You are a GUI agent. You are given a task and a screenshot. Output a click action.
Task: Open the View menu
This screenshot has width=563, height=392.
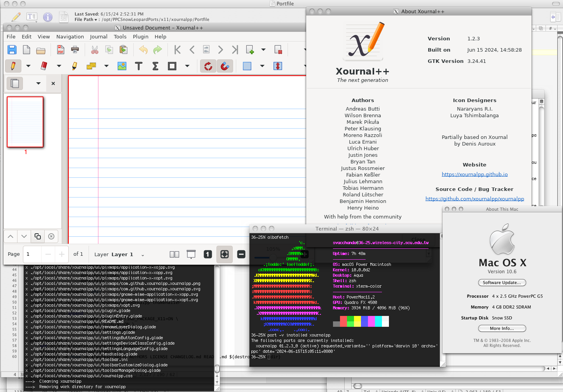tap(44, 36)
